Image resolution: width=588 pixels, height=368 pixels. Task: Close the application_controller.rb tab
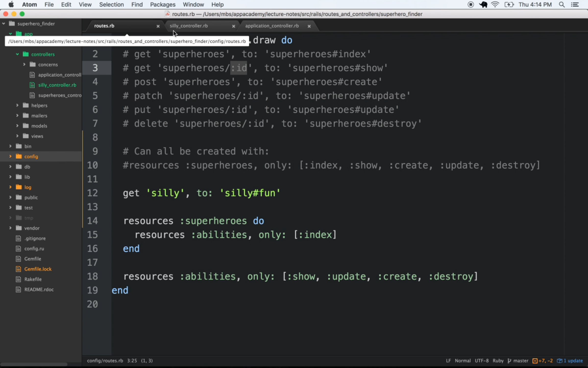click(x=309, y=26)
